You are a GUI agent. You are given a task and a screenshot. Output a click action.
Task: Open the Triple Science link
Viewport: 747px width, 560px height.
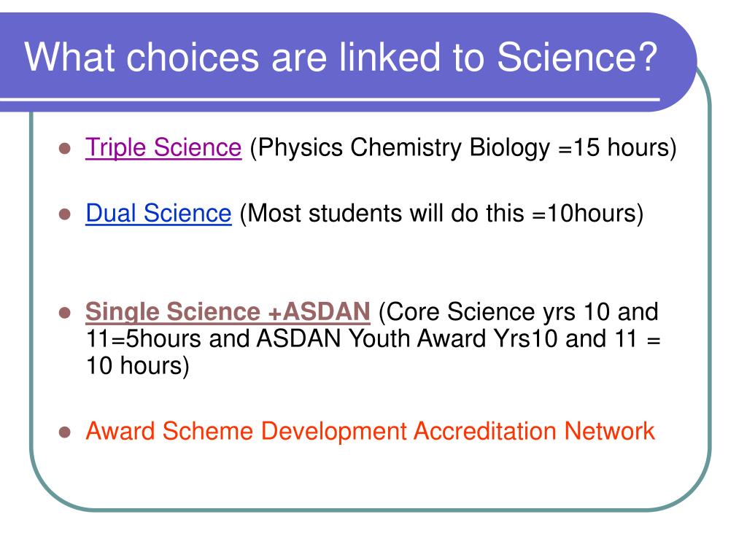tap(163, 147)
